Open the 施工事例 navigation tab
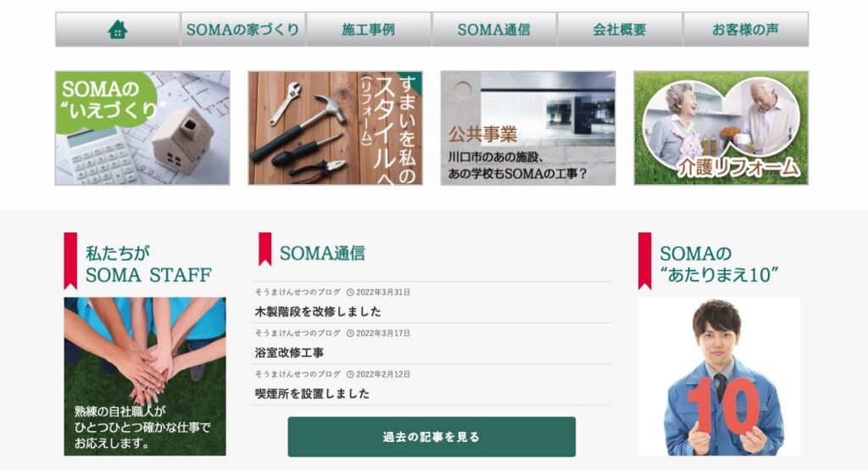Image resolution: width=868 pixels, height=470 pixels. pyautogui.click(x=369, y=30)
